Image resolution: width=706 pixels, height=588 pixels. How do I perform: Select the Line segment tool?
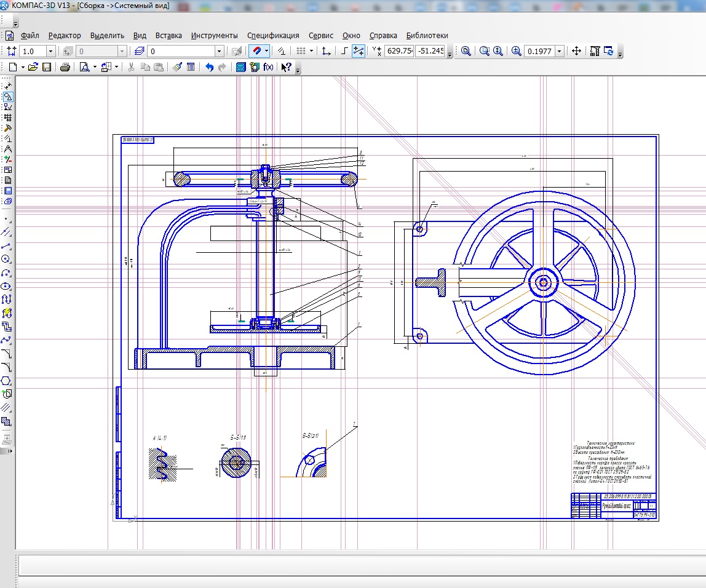coord(6,246)
